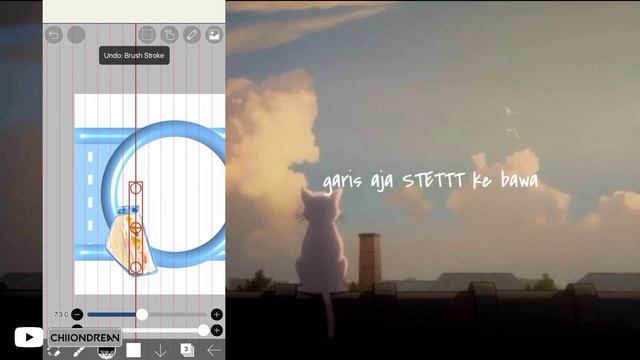Viewport: 640px width, 360px height.
Task: Open the Selection Area tool
Action: click(x=147, y=35)
